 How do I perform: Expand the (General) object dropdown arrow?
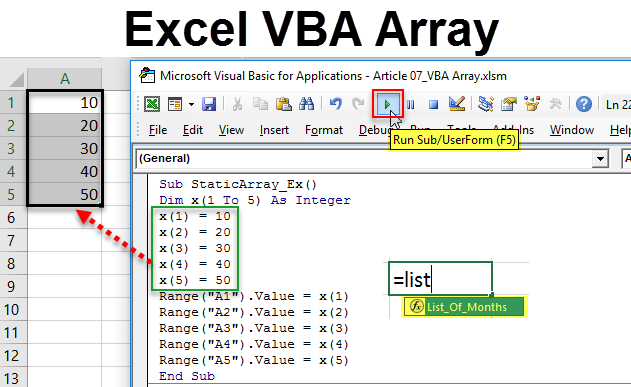tap(600, 159)
